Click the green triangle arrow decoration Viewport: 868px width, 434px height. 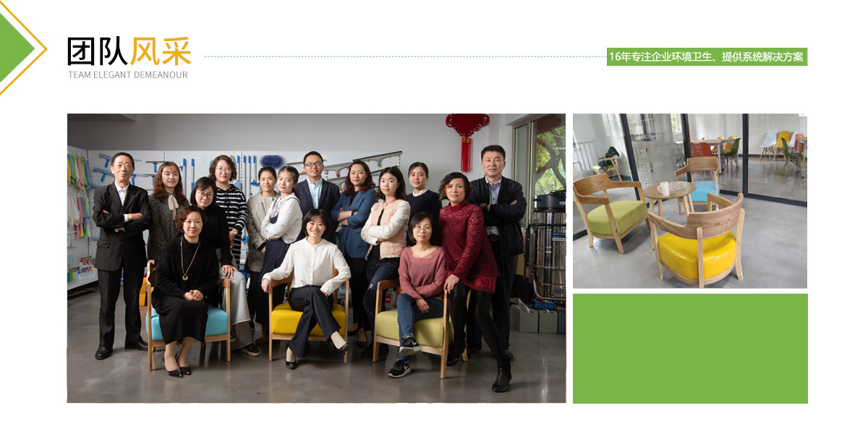pos(14,49)
